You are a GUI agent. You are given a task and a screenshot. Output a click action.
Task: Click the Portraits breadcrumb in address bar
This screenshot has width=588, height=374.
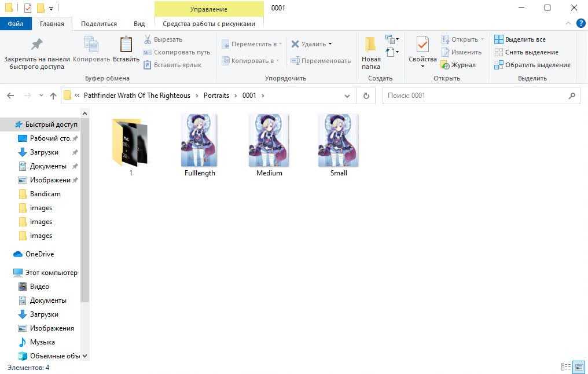tap(216, 96)
